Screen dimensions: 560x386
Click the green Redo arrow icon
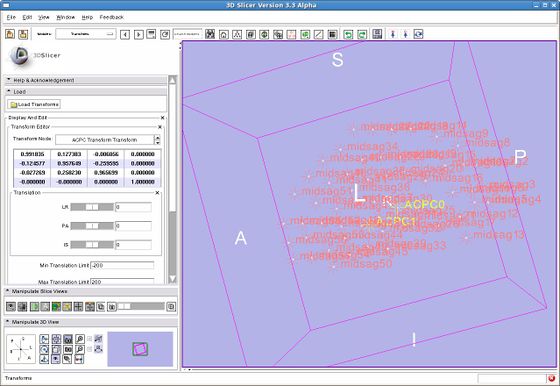362,34
